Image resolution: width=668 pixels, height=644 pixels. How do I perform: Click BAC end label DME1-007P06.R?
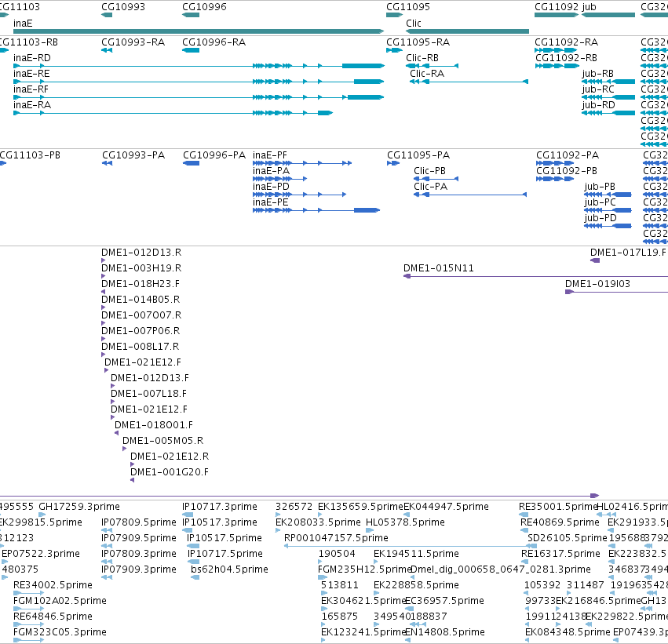pyautogui.click(x=141, y=331)
